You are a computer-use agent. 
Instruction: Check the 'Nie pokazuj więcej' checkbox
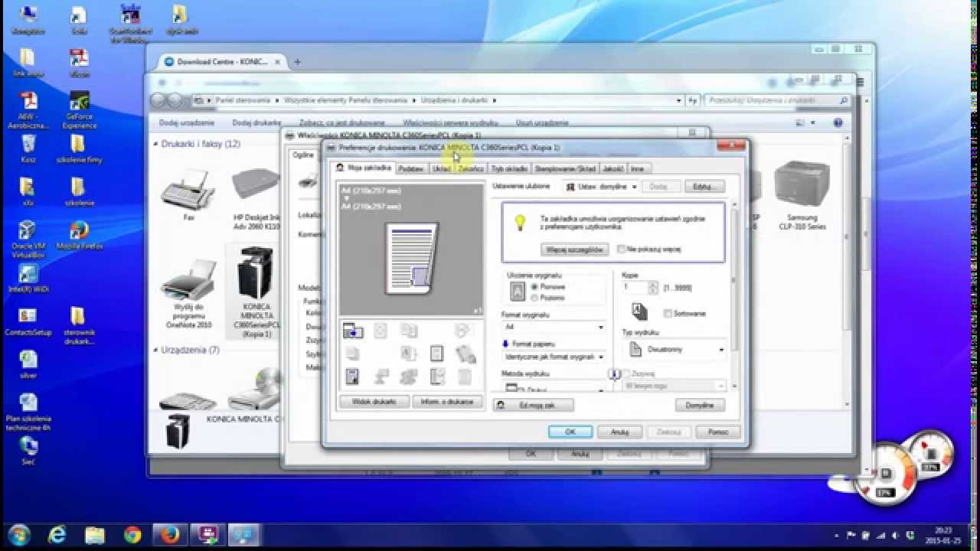pyautogui.click(x=621, y=249)
